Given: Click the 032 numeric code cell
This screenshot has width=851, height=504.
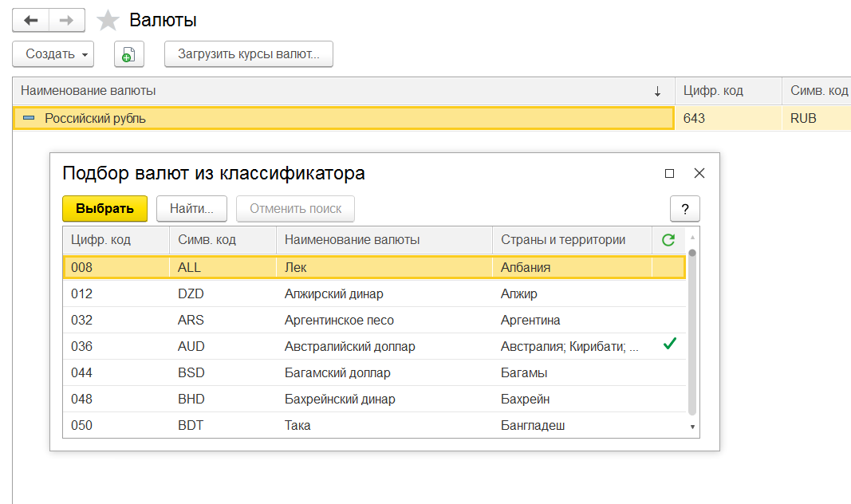Looking at the screenshot, I should (116, 320).
